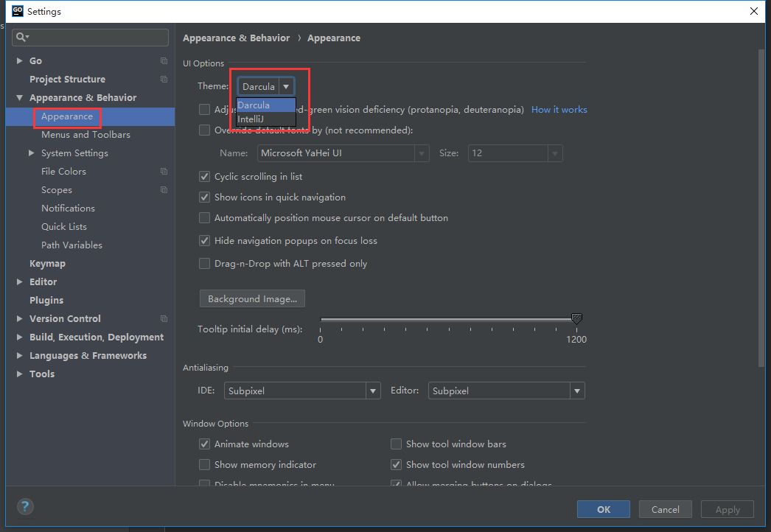Expand the Tools node

[20, 374]
